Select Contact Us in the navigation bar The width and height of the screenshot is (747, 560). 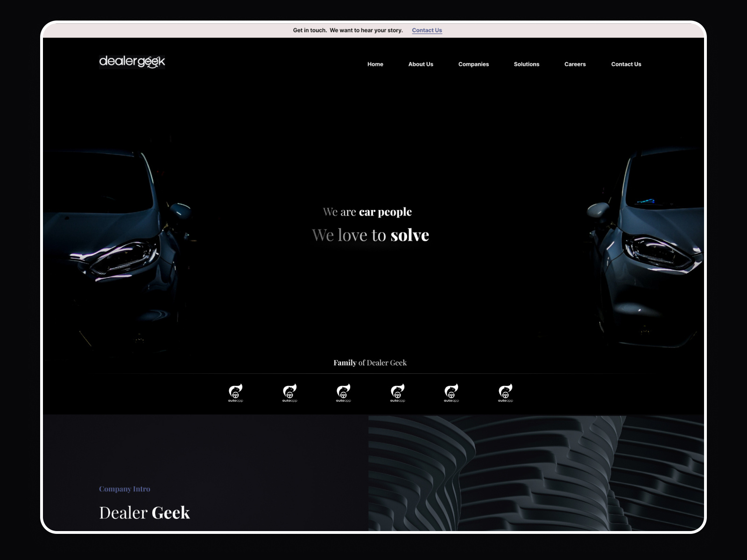(x=626, y=64)
